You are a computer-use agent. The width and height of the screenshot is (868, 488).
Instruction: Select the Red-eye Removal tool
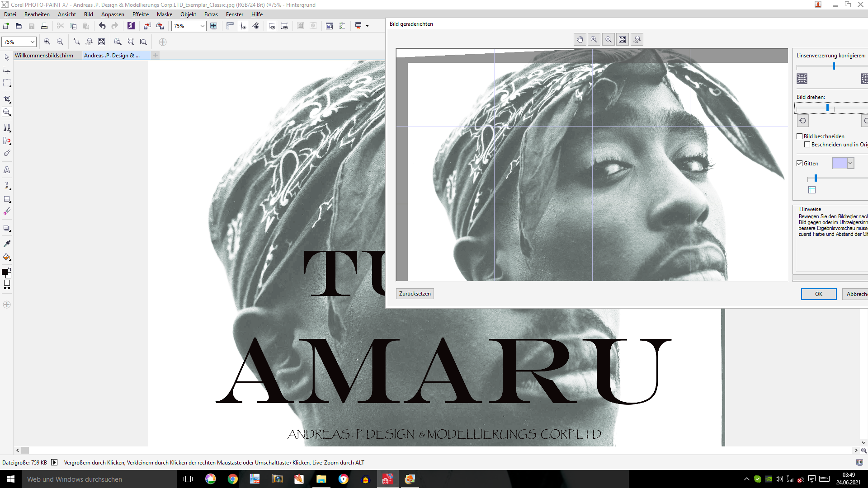[x=7, y=141]
